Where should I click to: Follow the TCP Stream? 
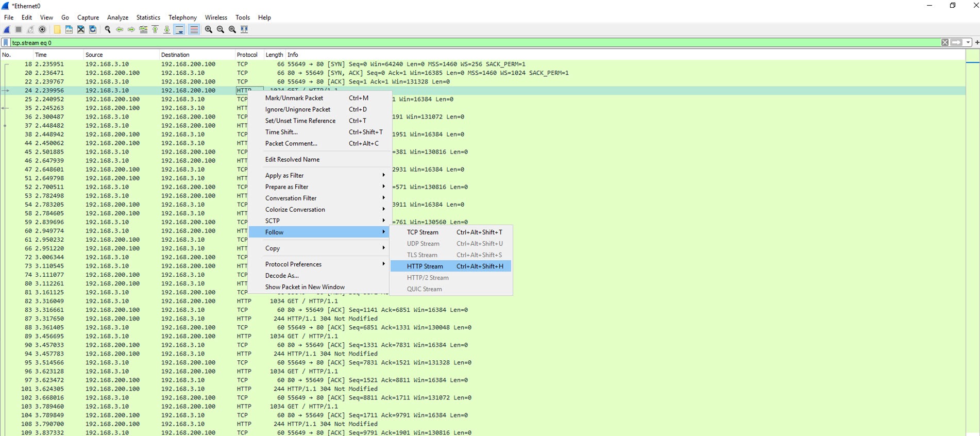tap(451, 232)
